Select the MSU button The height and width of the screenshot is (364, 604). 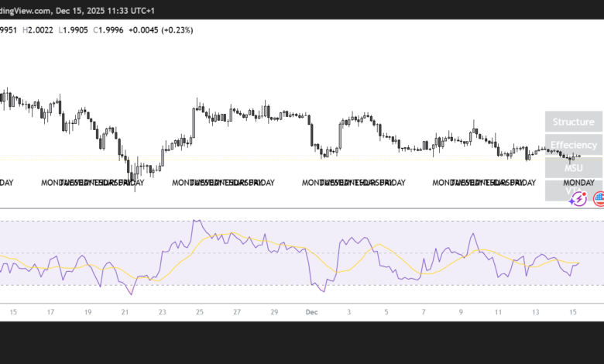pyautogui.click(x=573, y=167)
